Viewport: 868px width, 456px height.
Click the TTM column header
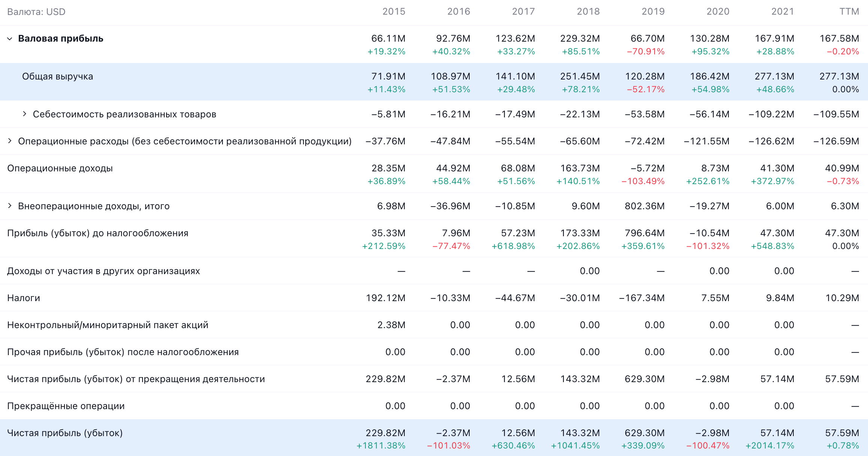click(849, 12)
